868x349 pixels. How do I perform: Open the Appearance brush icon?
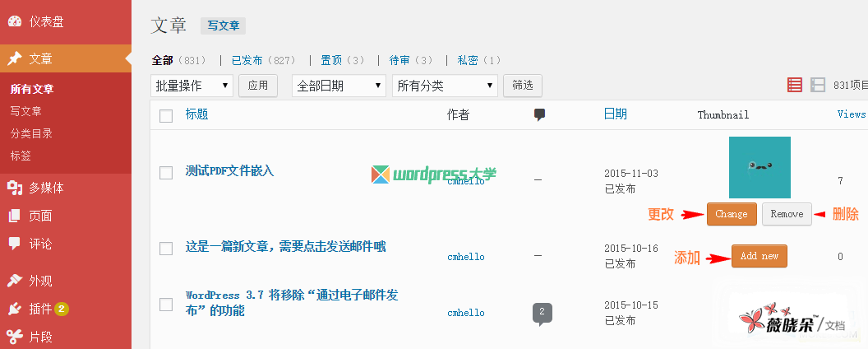pyautogui.click(x=15, y=281)
